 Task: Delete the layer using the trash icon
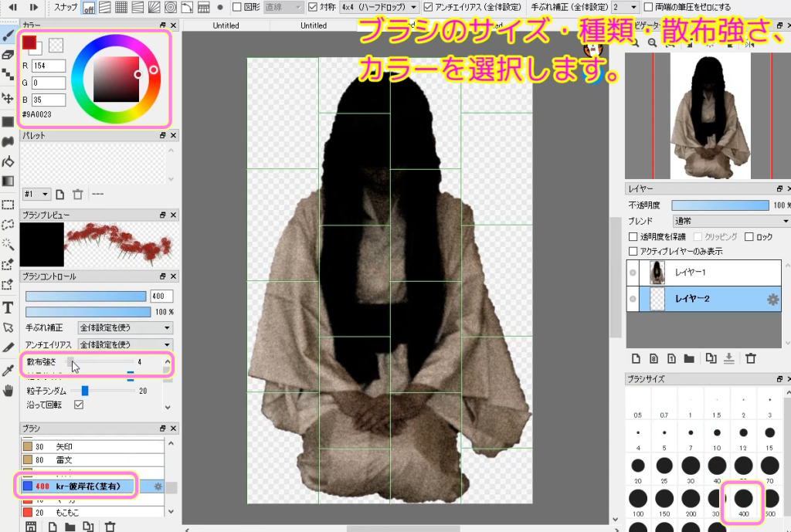(x=750, y=357)
